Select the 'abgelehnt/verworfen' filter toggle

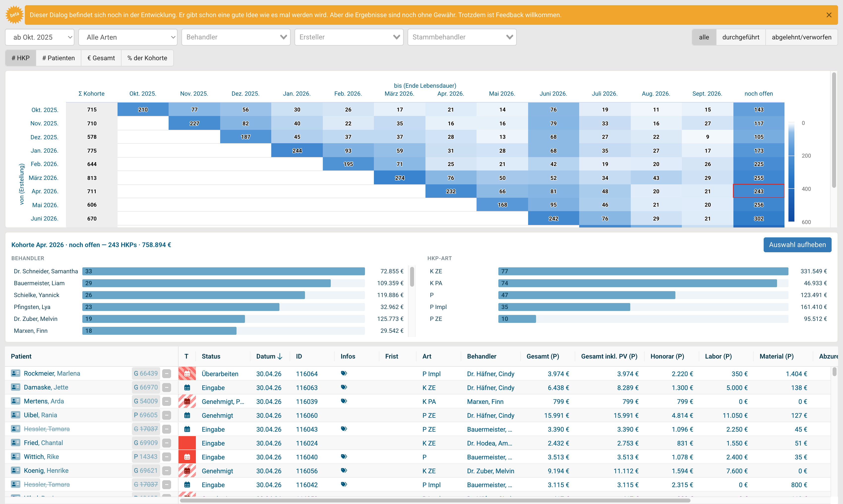(x=801, y=37)
